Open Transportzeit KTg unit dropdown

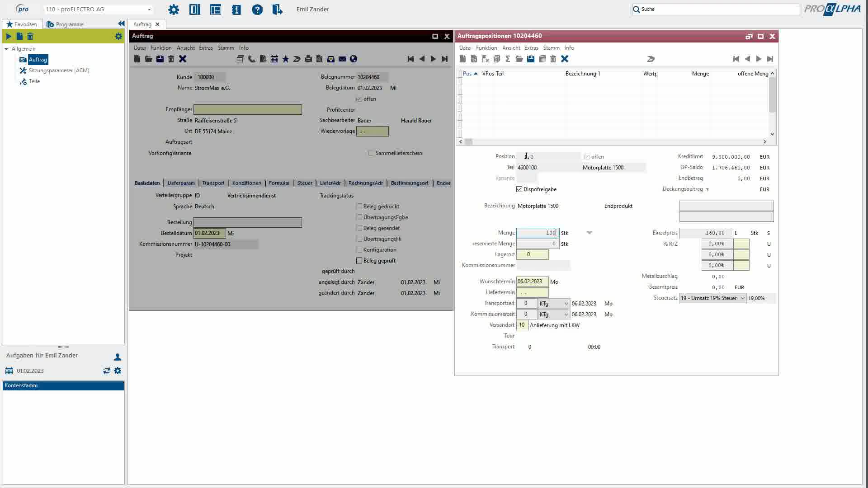(554, 304)
